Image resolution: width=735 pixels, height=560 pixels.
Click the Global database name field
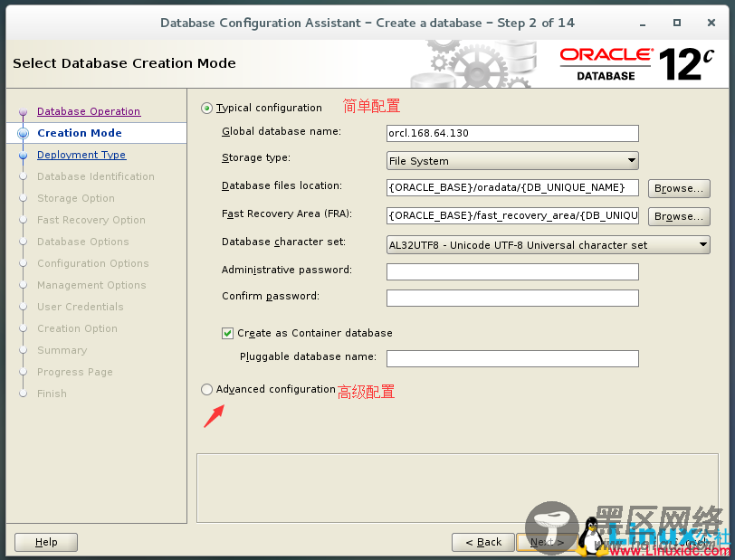[512, 133]
